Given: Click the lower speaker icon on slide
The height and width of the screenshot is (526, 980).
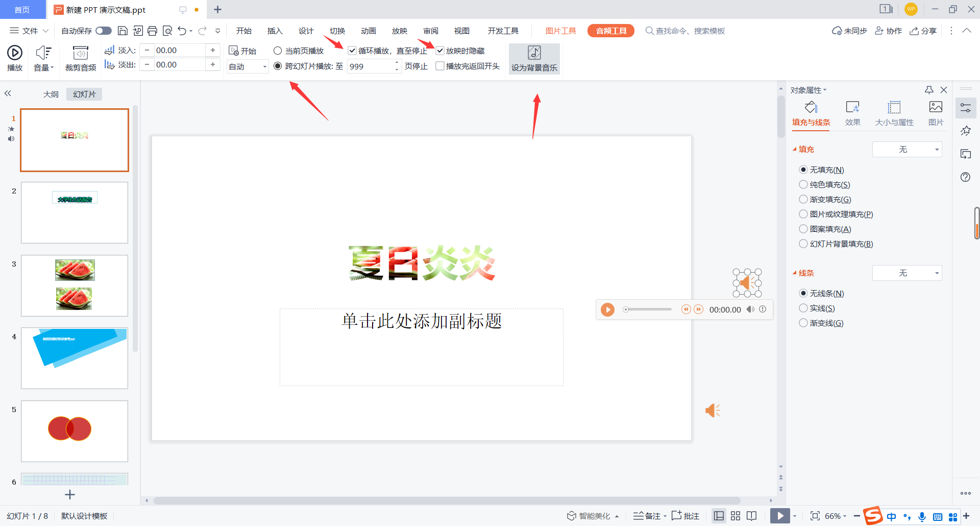Looking at the screenshot, I should pos(713,410).
